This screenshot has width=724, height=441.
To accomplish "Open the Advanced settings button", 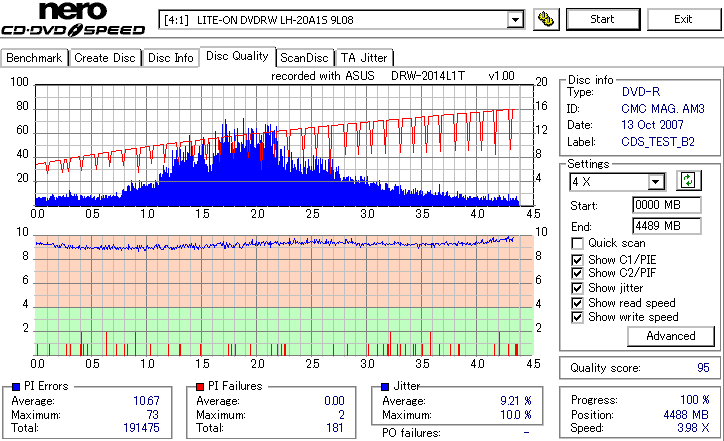I will click(670, 336).
